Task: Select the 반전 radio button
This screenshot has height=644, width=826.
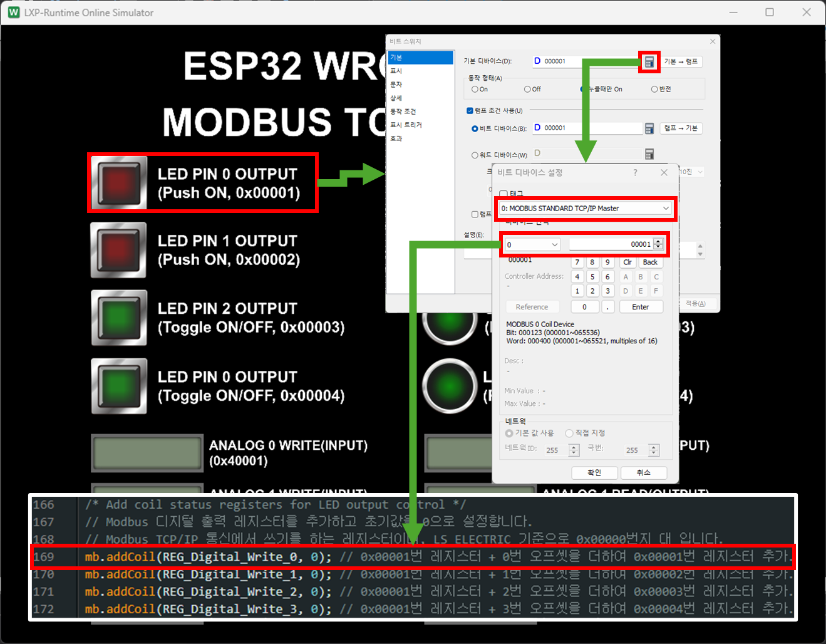Action: 654,89
